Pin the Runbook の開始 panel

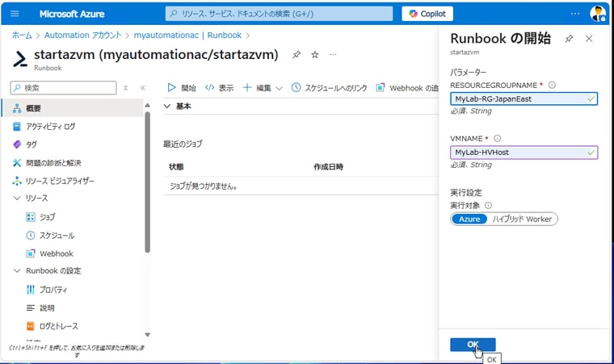(569, 39)
